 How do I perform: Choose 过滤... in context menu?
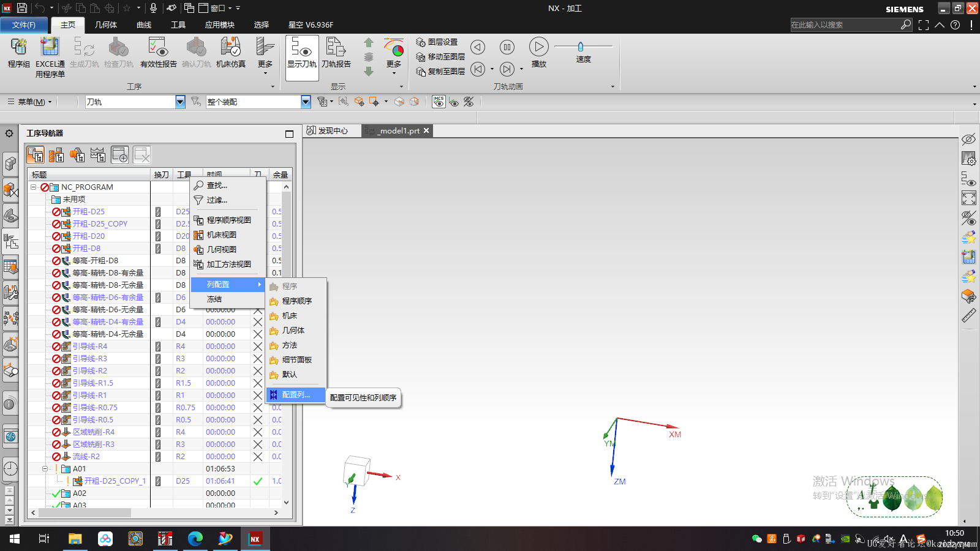click(228, 200)
